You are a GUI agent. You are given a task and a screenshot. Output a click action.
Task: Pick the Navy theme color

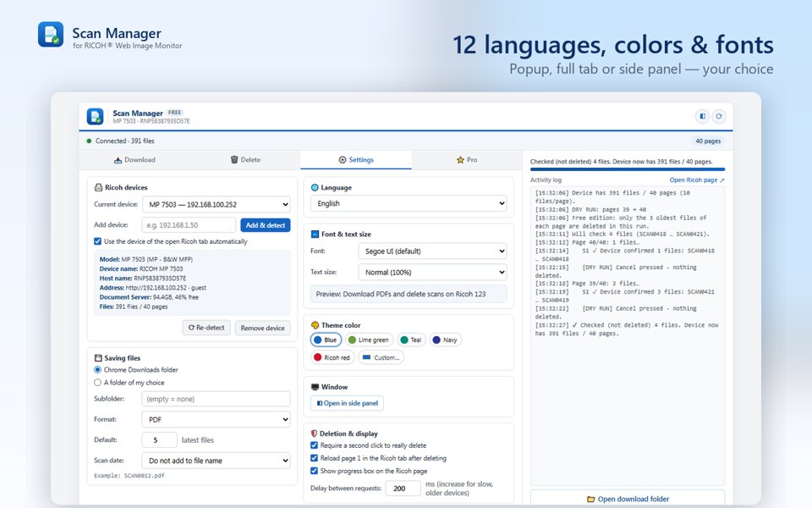(x=446, y=340)
